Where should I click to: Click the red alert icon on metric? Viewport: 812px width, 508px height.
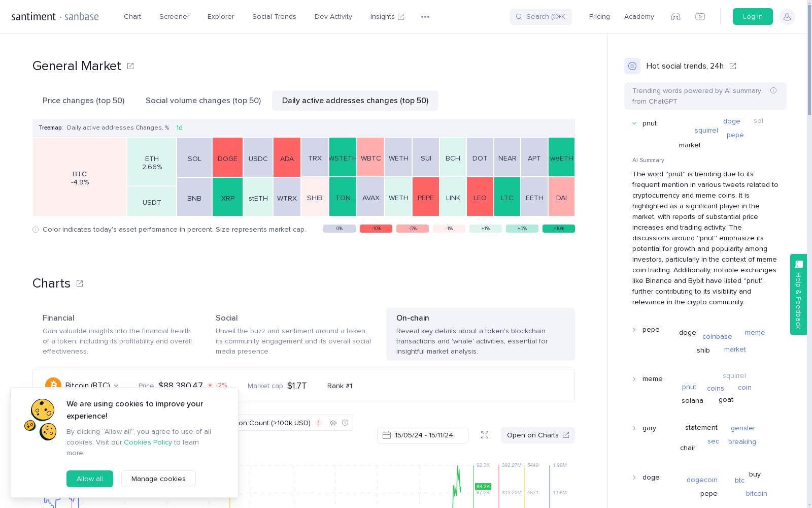click(x=319, y=423)
